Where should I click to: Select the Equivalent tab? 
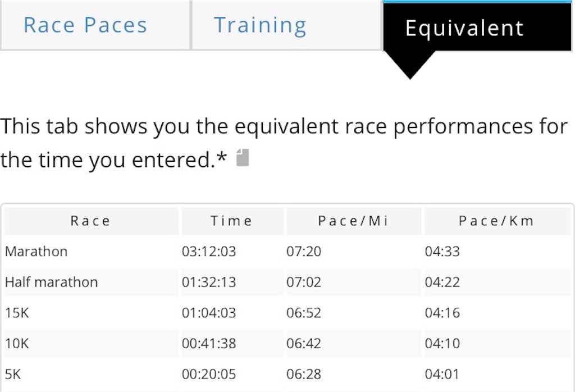click(x=477, y=26)
